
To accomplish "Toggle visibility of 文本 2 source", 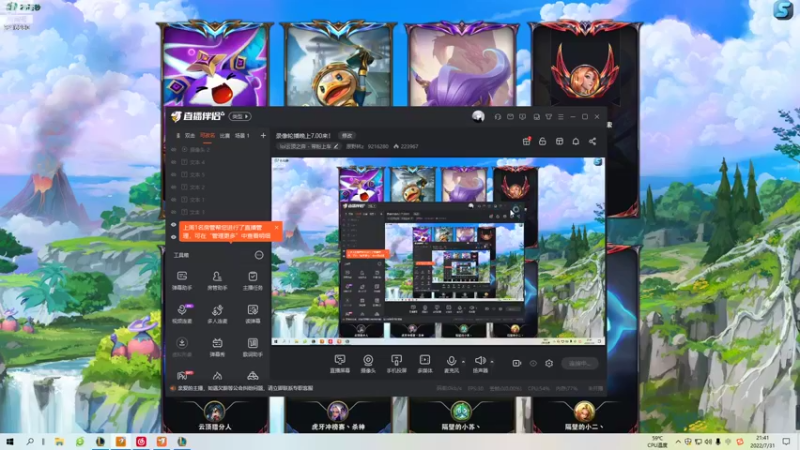I will (174, 187).
